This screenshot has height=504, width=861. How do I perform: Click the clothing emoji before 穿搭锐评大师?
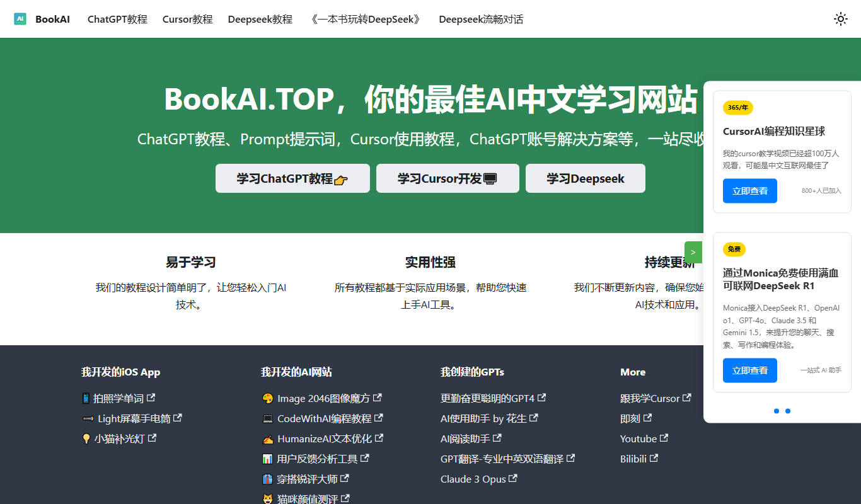[x=267, y=479]
